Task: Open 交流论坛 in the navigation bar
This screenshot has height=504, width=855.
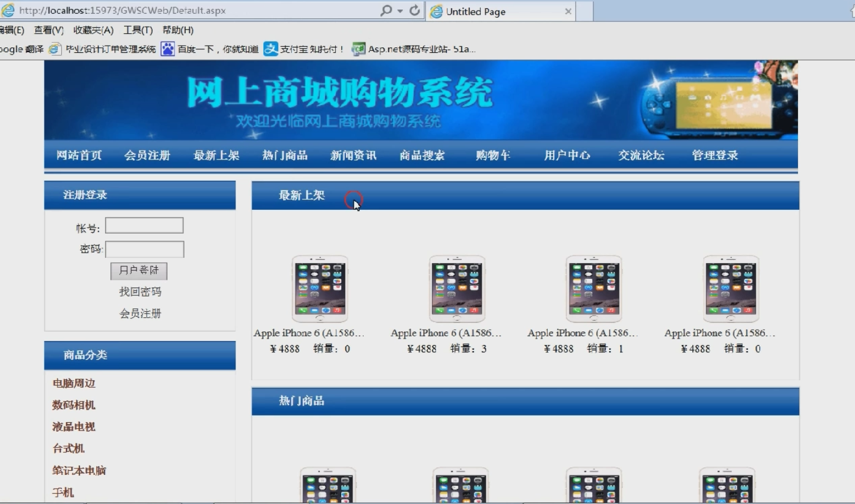Action: tap(641, 155)
